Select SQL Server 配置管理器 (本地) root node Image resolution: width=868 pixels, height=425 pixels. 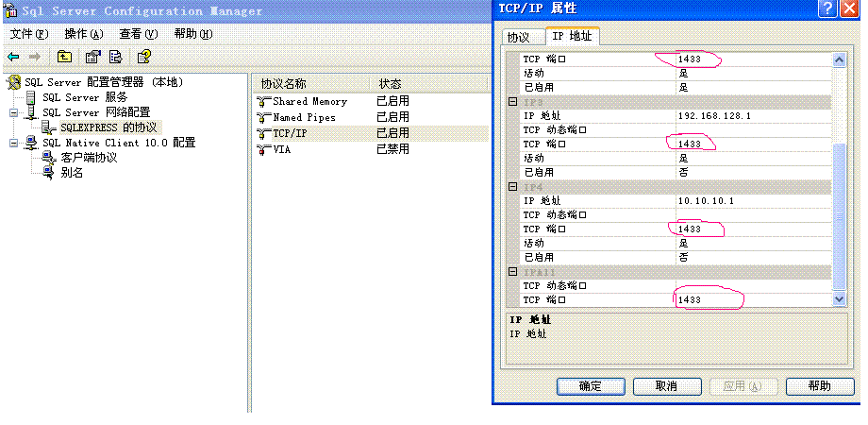coord(104,82)
